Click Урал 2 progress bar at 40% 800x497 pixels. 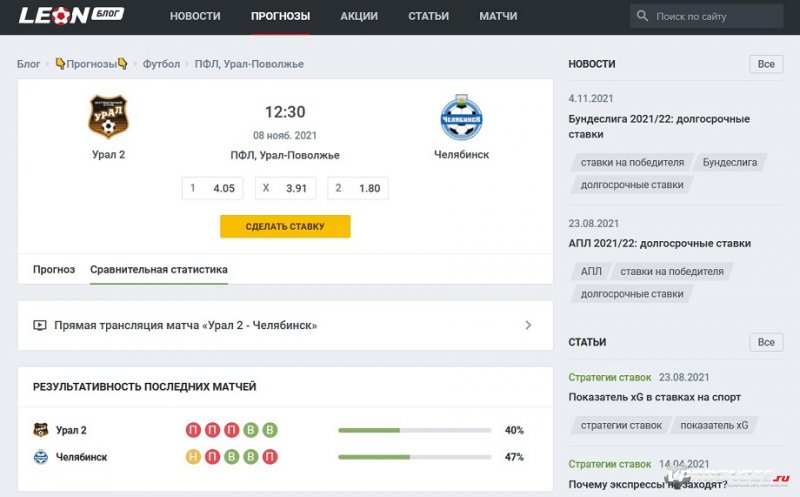[414, 430]
